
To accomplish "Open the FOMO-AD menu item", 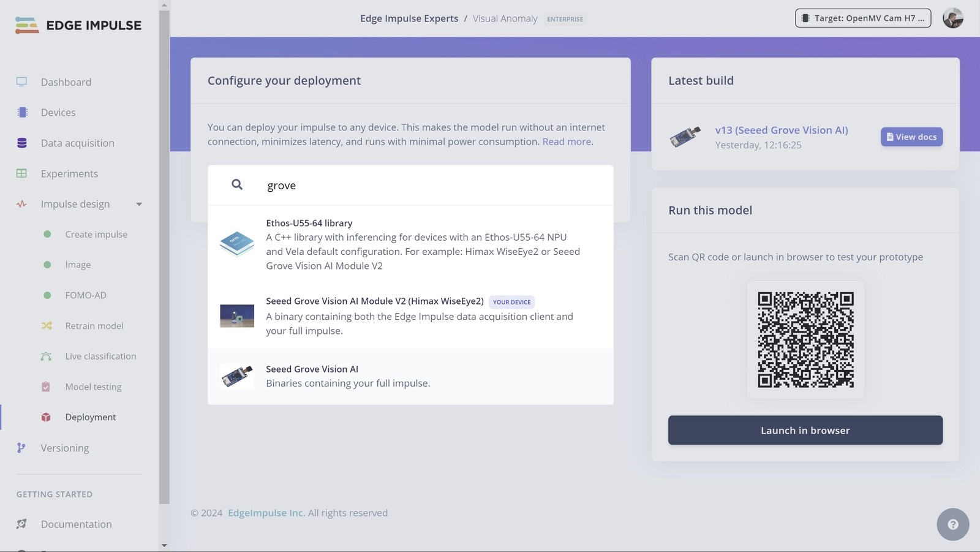I will (86, 295).
